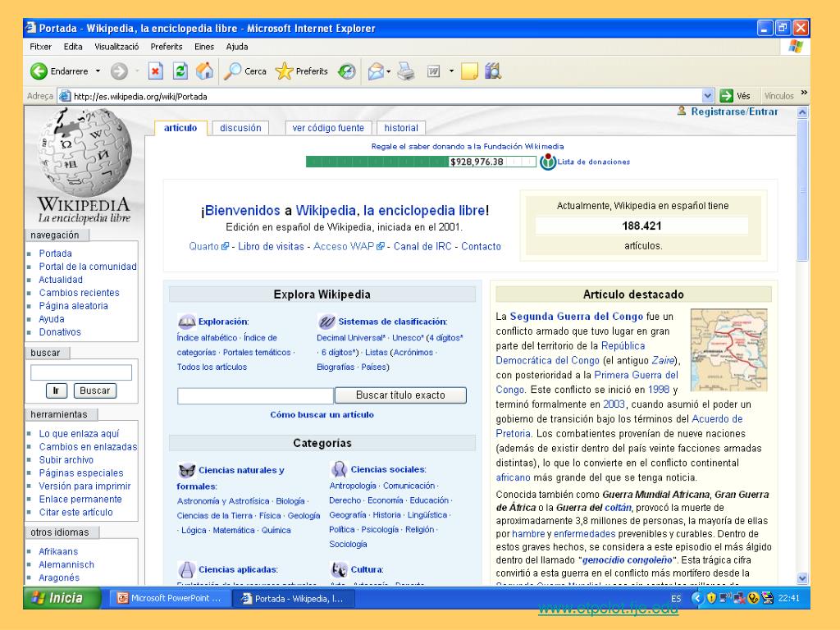Screen dimensions: 840x630
Task: Open the ver código fuente tab
Action: click(328, 128)
